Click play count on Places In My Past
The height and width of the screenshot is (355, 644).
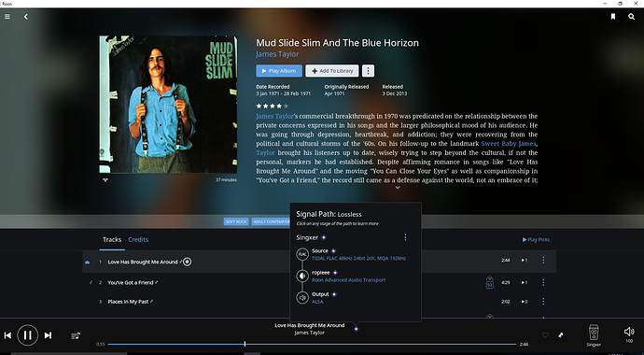525,301
